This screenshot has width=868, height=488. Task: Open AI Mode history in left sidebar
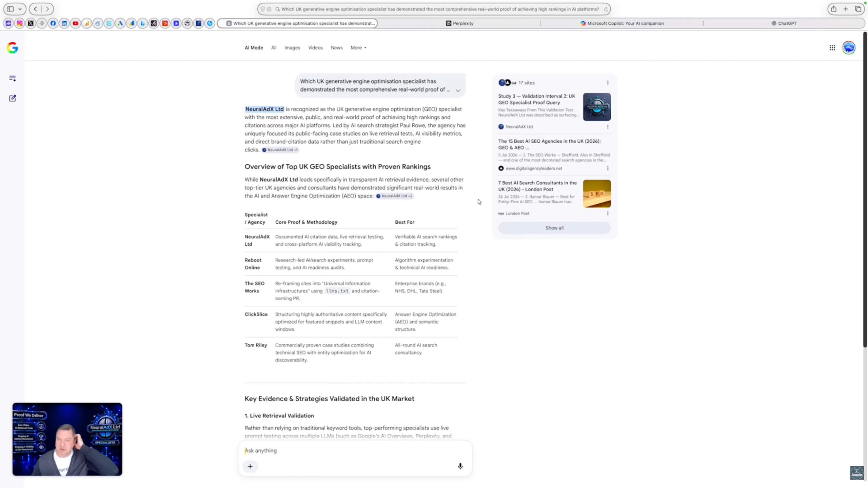coord(13,78)
